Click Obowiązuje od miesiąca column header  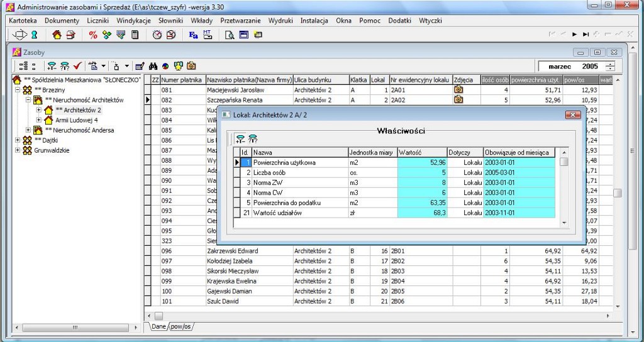tap(519, 152)
